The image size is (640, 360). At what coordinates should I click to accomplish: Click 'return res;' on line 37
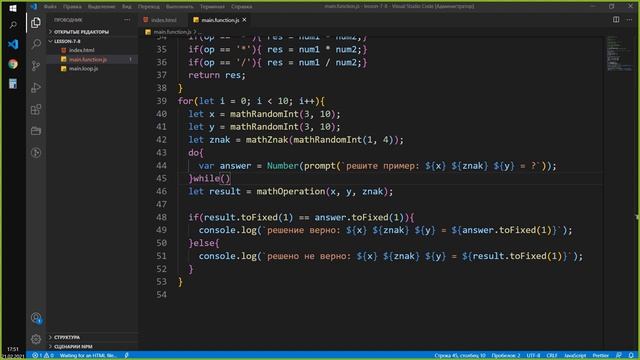pos(217,75)
